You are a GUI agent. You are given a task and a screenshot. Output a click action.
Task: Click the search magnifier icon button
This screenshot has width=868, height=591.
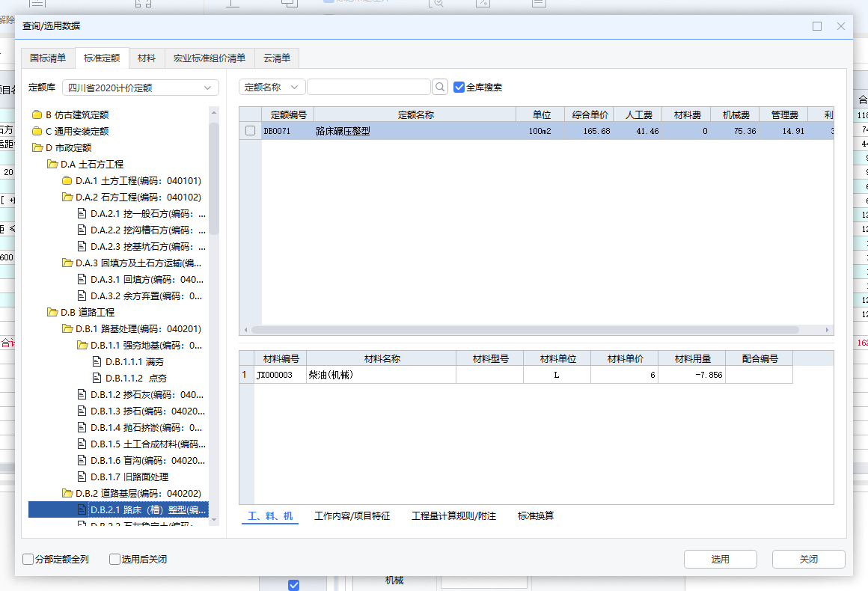point(440,87)
